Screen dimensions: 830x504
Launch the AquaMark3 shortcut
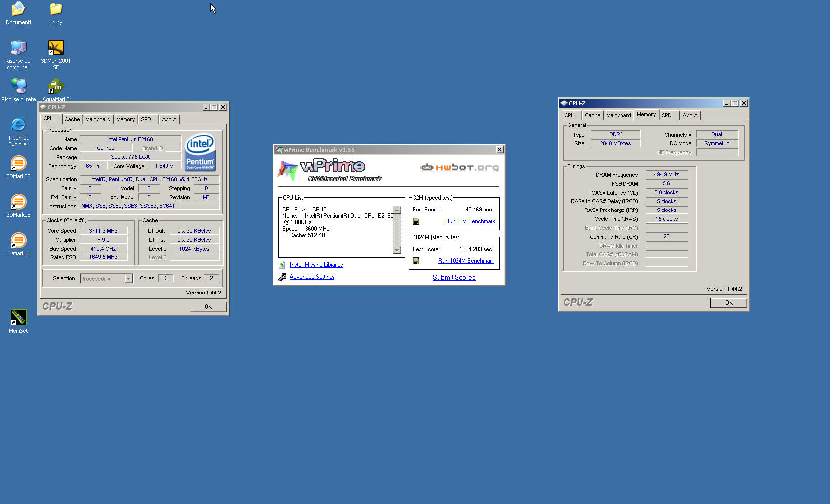[x=56, y=89]
